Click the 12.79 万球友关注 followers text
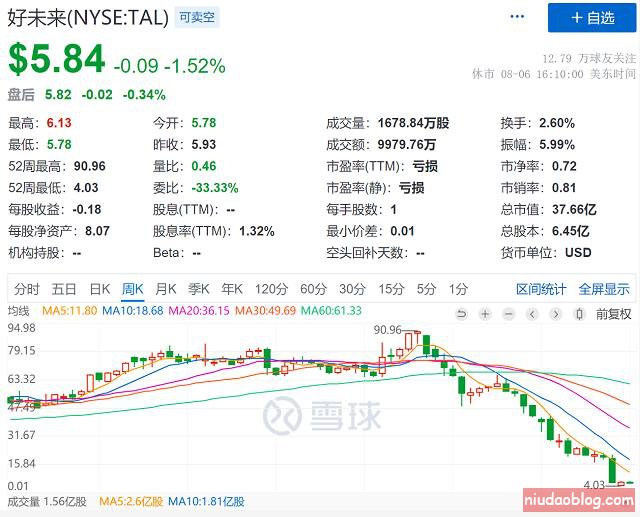Screen dimensions: 640x517 [589, 59]
